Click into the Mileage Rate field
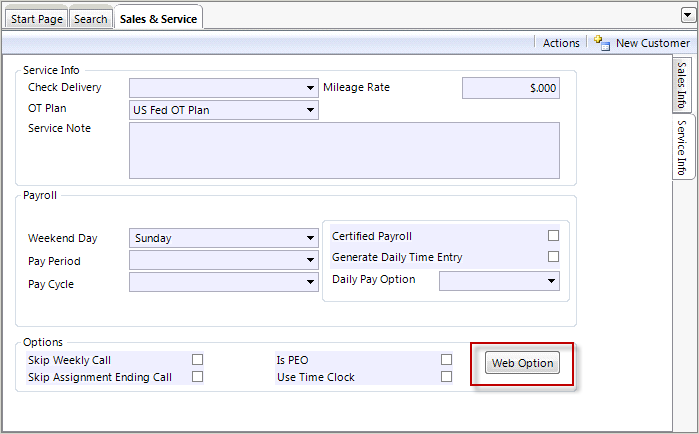The height and width of the screenshot is (434, 699). point(511,88)
